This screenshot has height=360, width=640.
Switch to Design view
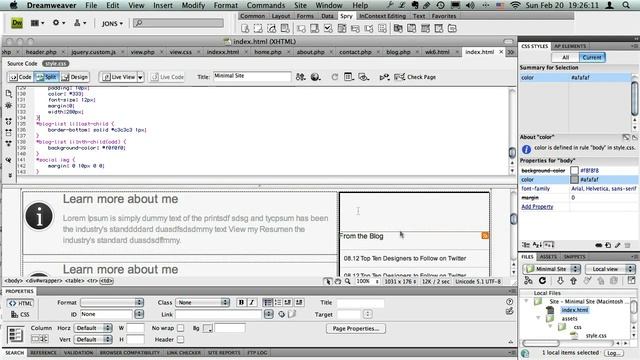click(x=74, y=77)
